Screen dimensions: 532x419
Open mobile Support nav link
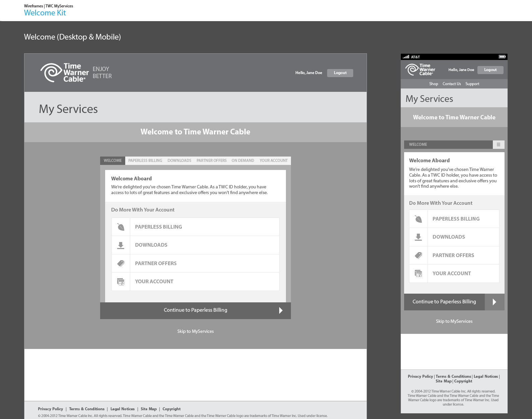(472, 84)
